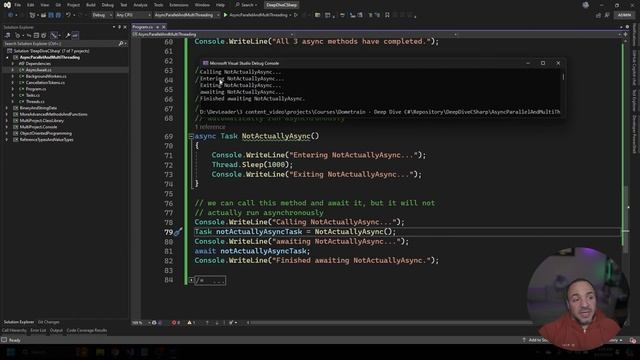Open the Analyze menu
This screenshot has width=640, height=360.
140,5
